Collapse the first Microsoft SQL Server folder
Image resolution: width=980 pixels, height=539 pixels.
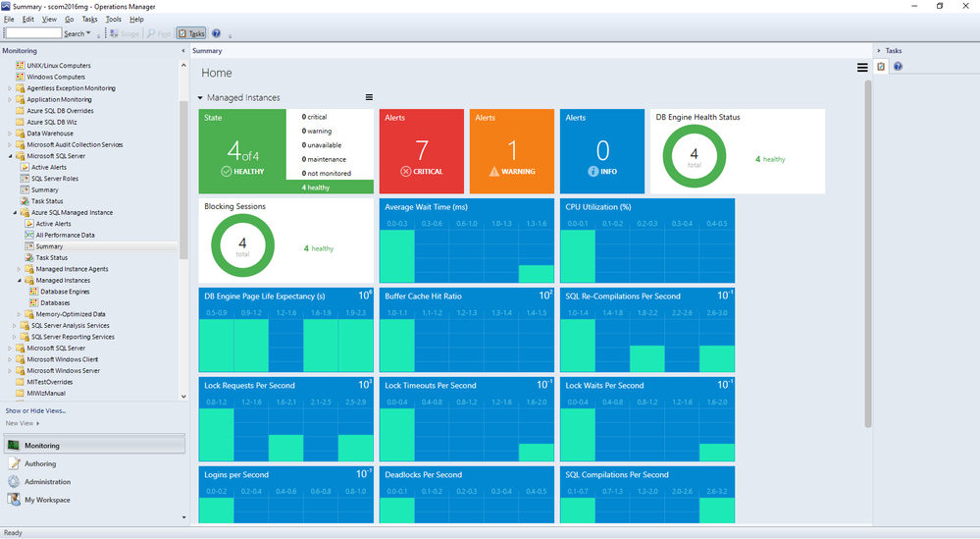coord(10,156)
